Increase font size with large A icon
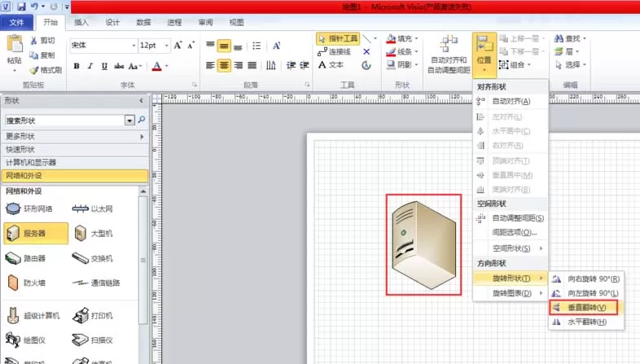The height and width of the screenshot is (364, 640). [178, 46]
